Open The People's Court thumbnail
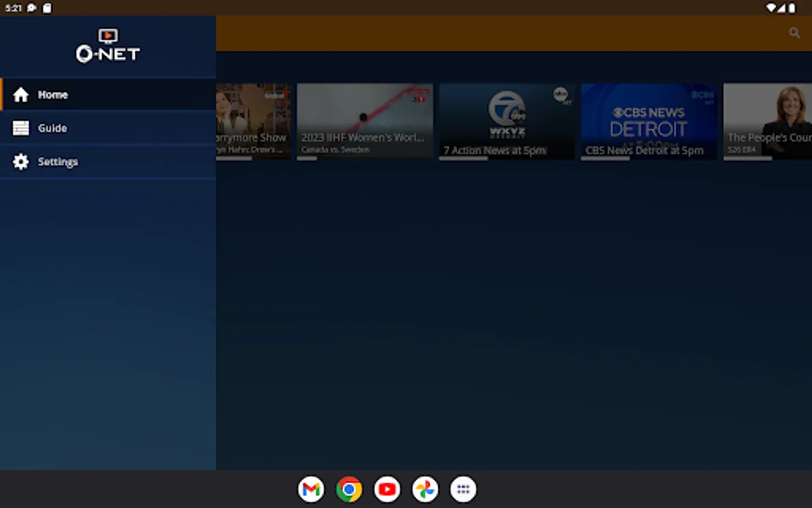 [x=767, y=121]
